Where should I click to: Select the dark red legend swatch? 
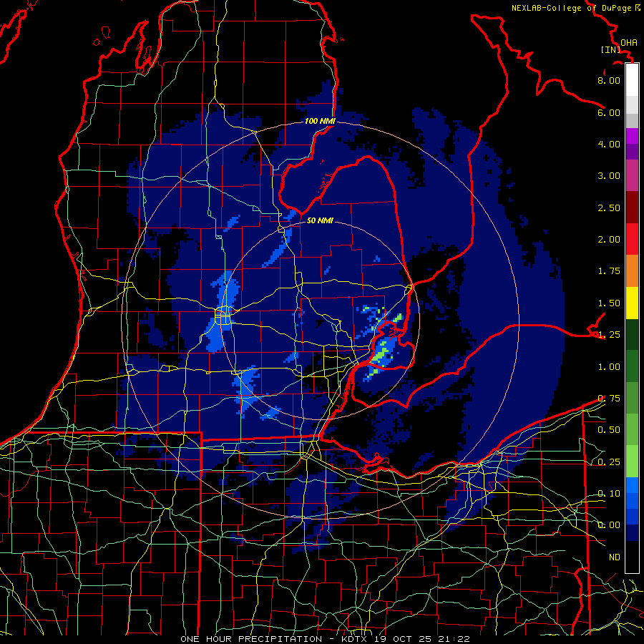(632, 208)
